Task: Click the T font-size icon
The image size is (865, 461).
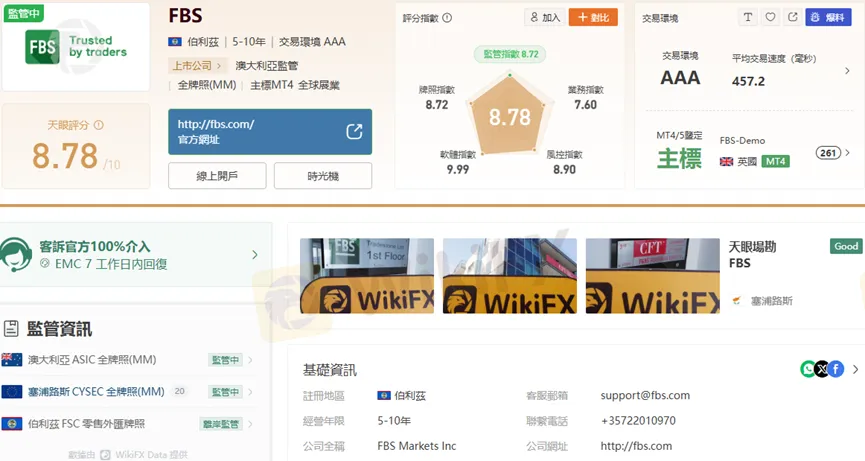Action: point(747,17)
